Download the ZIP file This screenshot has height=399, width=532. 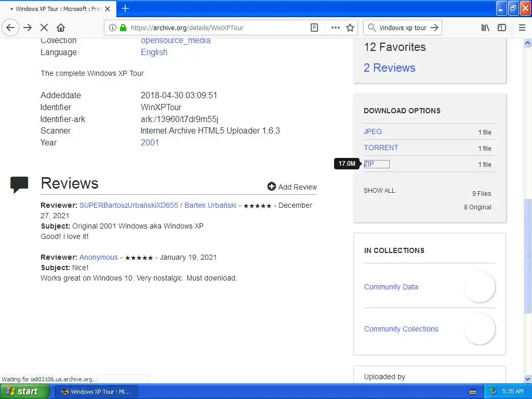click(x=369, y=164)
